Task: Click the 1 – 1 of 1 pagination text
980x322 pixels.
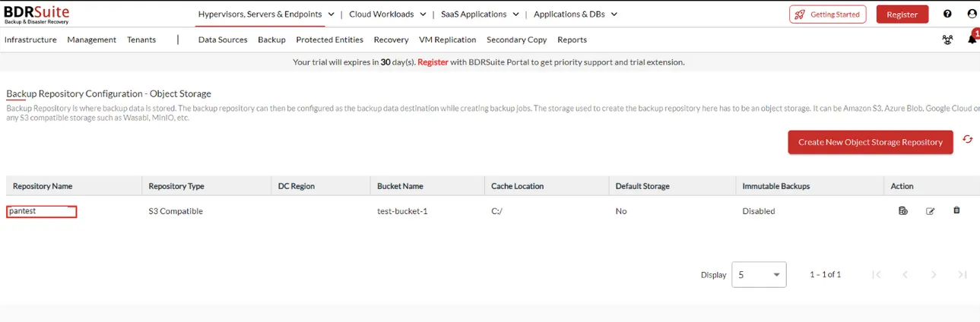Action: 825,274
